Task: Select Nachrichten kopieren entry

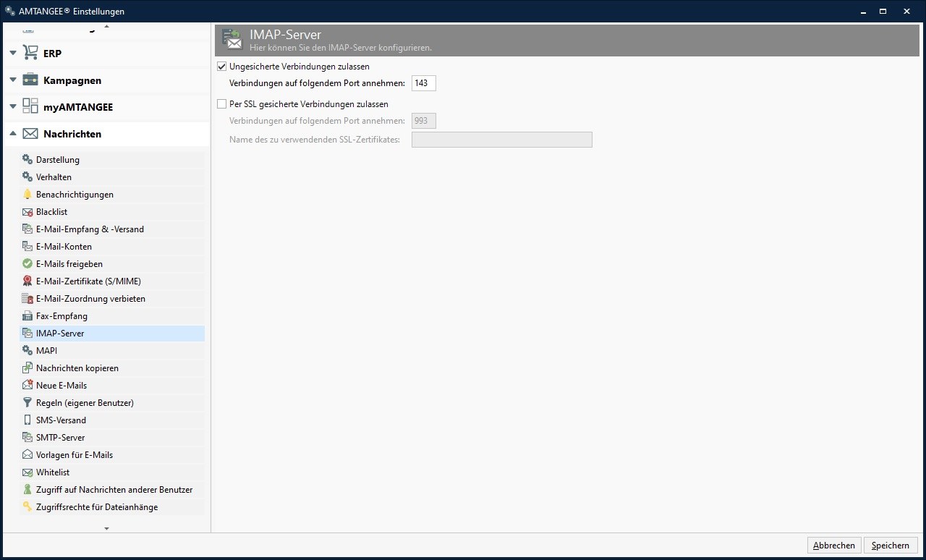Action: pos(112,368)
